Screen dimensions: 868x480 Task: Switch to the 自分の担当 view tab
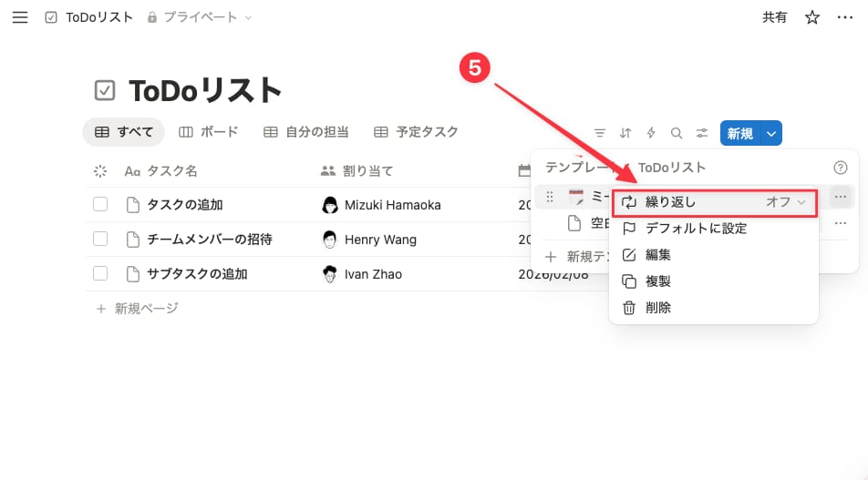tap(306, 132)
